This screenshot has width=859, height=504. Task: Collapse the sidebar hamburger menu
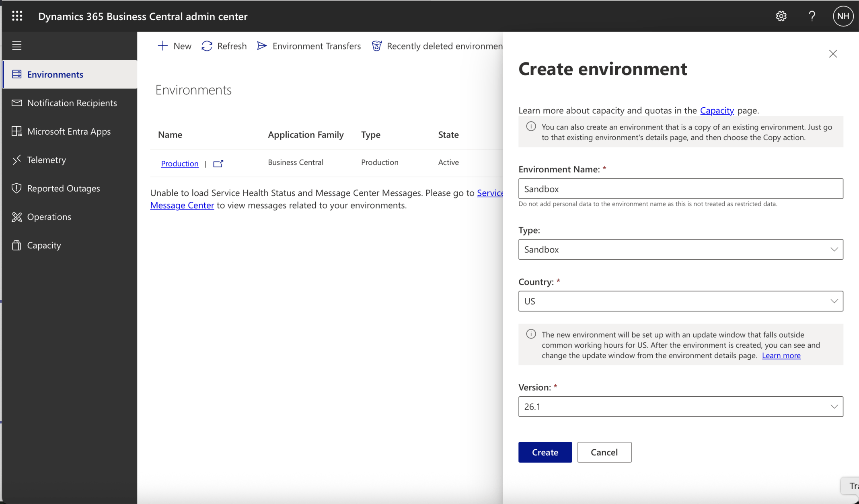17,46
